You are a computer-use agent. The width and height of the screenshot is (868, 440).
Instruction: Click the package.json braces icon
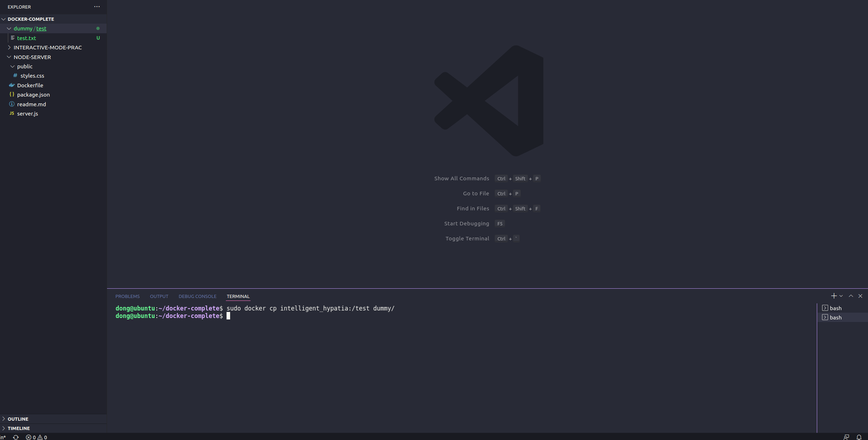tap(12, 94)
